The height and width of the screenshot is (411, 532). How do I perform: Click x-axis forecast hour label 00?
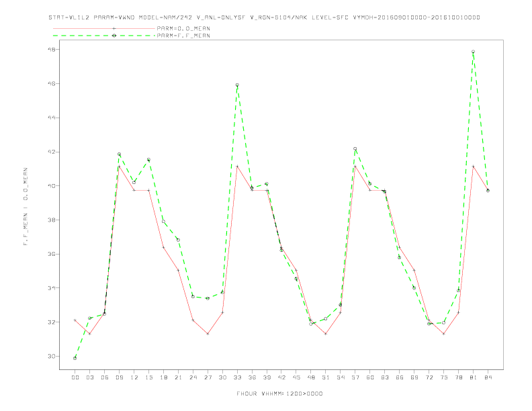(x=75, y=377)
